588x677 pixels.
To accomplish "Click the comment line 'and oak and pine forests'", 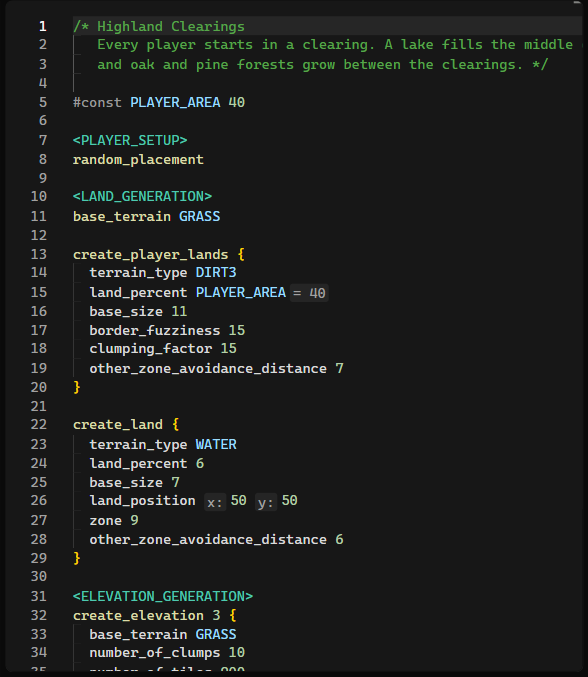I will pos(322,64).
